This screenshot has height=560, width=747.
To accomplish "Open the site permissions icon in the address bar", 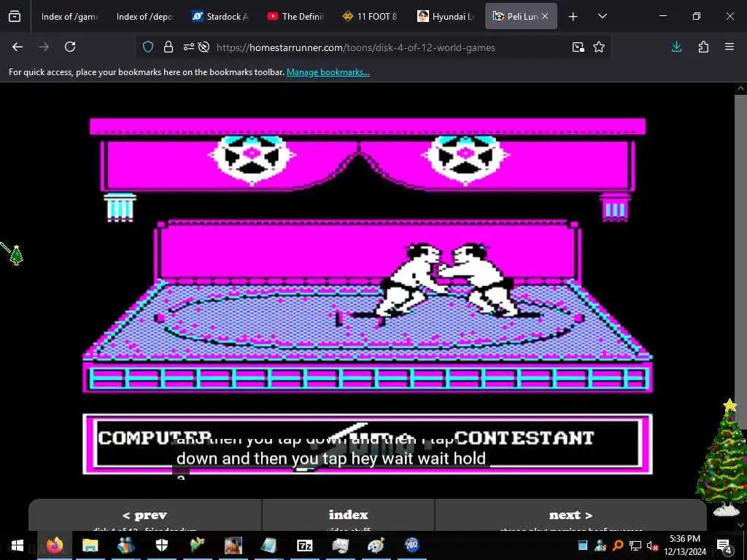I will coord(189,47).
